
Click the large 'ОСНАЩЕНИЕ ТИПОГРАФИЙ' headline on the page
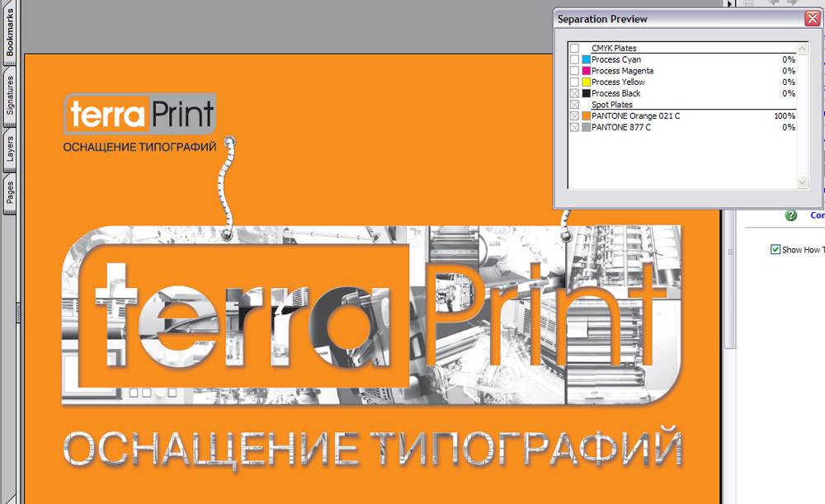[x=373, y=450]
